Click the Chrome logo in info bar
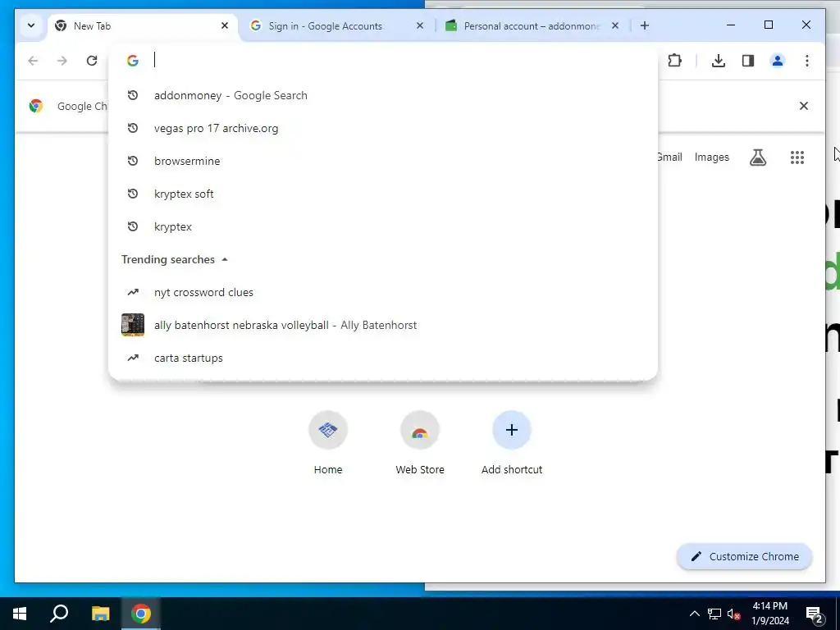This screenshot has width=840, height=630. 36,106
